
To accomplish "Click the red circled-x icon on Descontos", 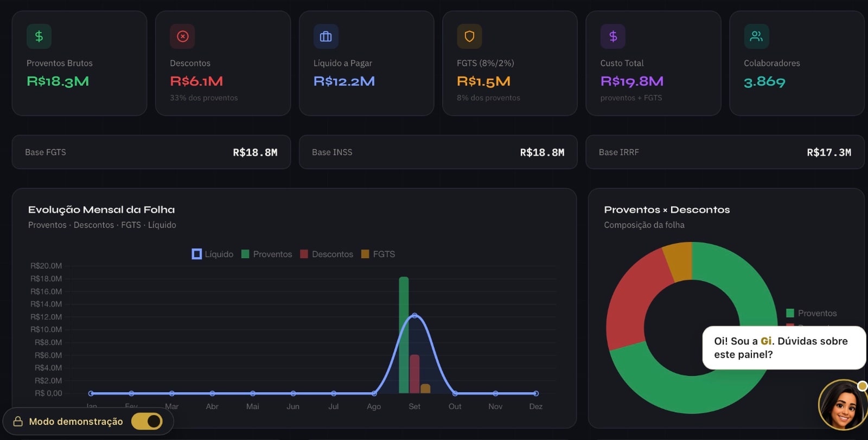I will pyautogui.click(x=183, y=36).
